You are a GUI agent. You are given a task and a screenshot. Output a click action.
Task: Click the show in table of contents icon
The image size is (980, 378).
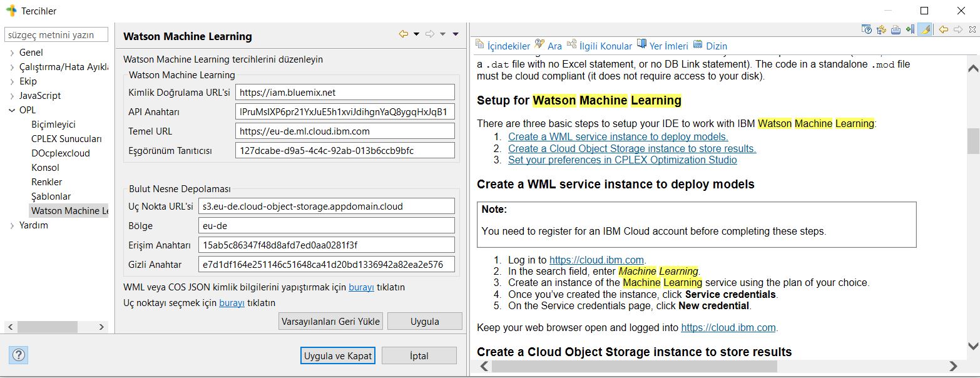click(882, 29)
